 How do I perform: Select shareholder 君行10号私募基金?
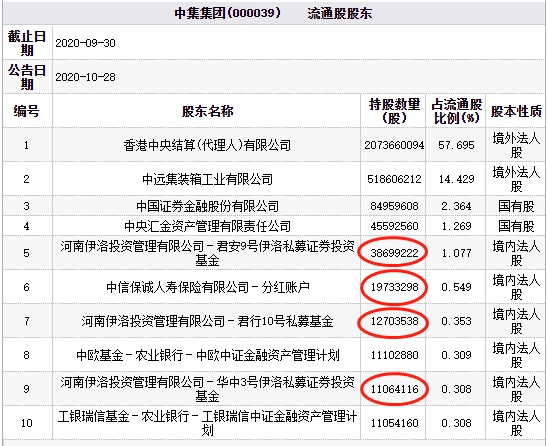pos(207,321)
